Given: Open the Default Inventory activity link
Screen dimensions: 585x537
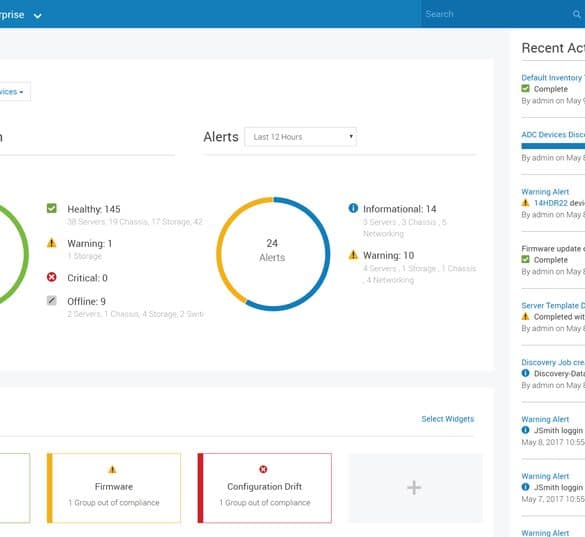Looking at the screenshot, I should [x=553, y=78].
